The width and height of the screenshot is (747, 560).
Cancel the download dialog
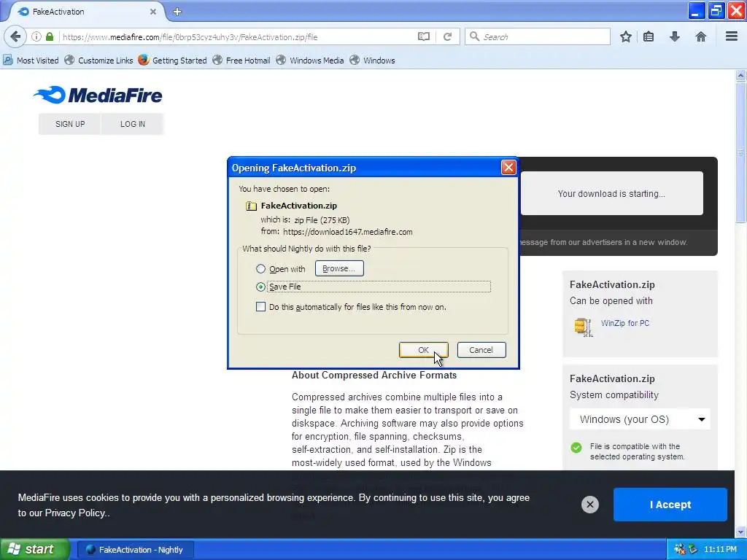[481, 350]
